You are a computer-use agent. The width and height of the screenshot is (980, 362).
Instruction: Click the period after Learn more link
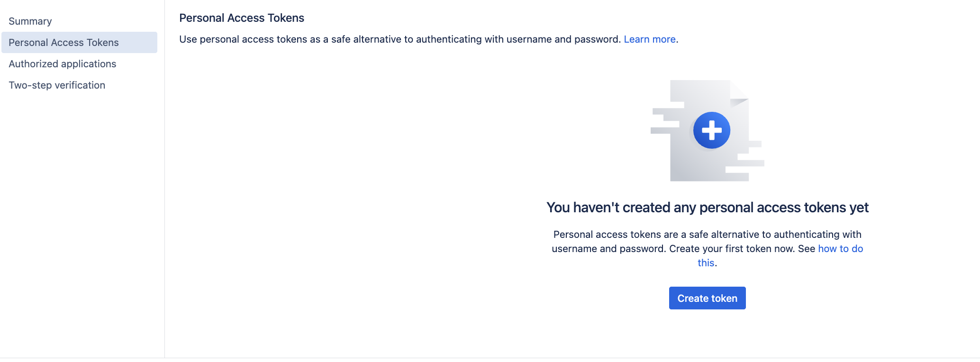pos(677,40)
